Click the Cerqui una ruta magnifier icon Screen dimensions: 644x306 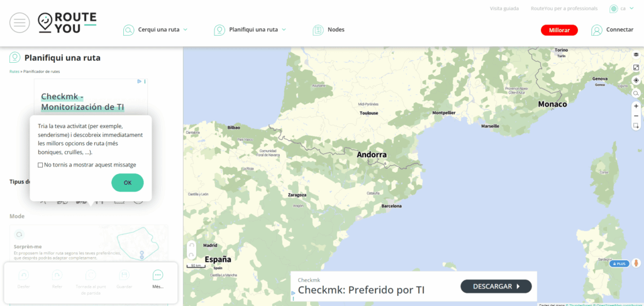(x=128, y=30)
